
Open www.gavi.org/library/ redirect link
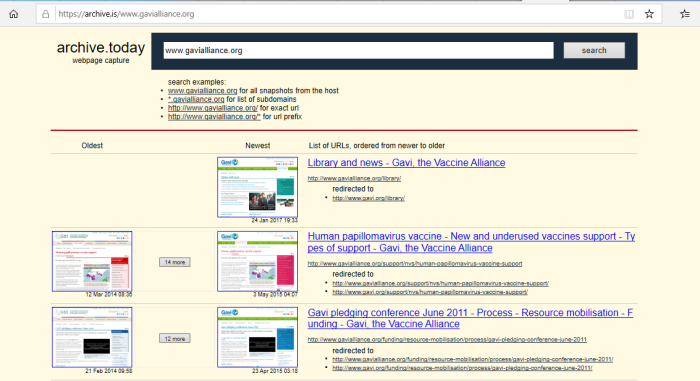coord(368,198)
